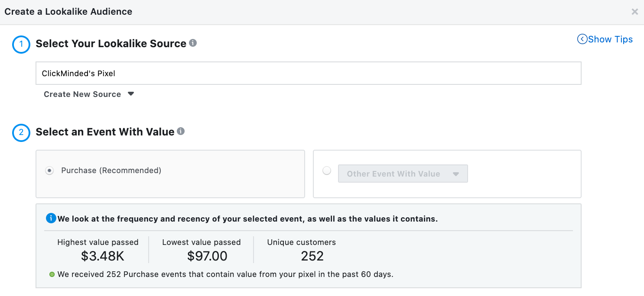
Task: Click the blue info icon in the notice box
Action: (51, 218)
